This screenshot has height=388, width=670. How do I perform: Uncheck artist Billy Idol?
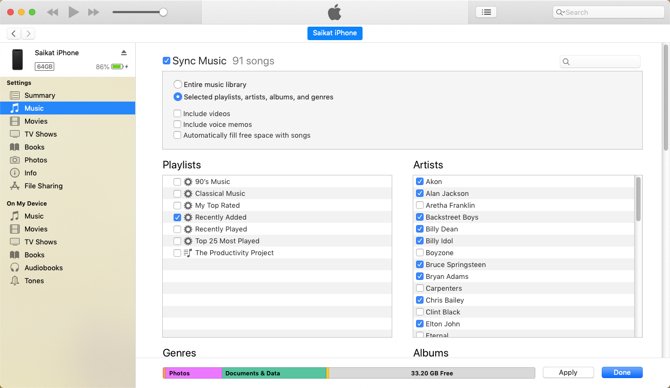(420, 241)
